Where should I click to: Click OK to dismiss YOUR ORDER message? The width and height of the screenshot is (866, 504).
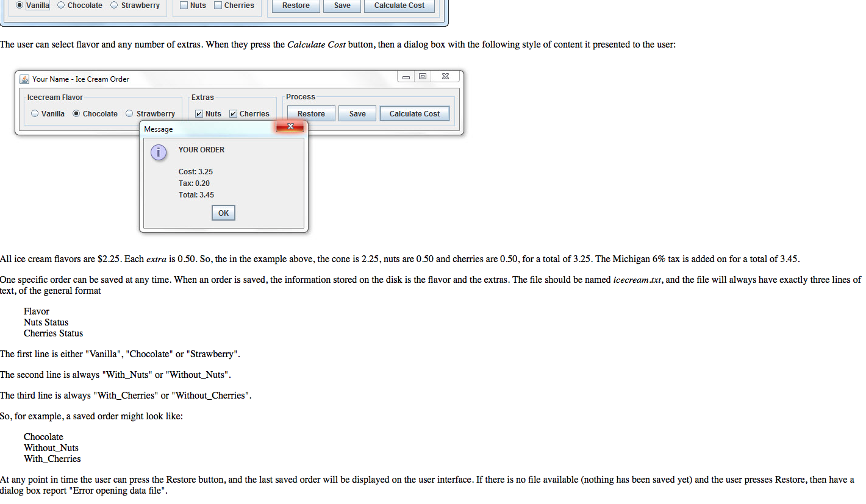pyautogui.click(x=223, y=212)
